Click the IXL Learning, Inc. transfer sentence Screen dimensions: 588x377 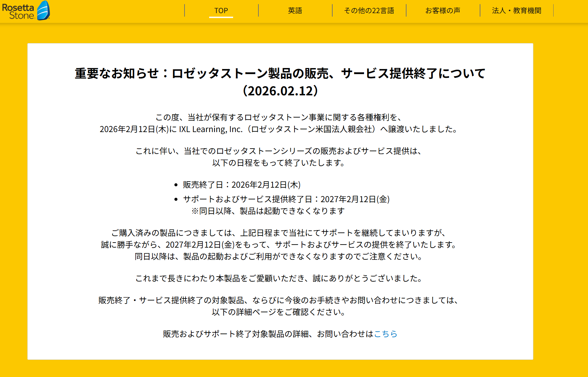[x=280, y=129]
